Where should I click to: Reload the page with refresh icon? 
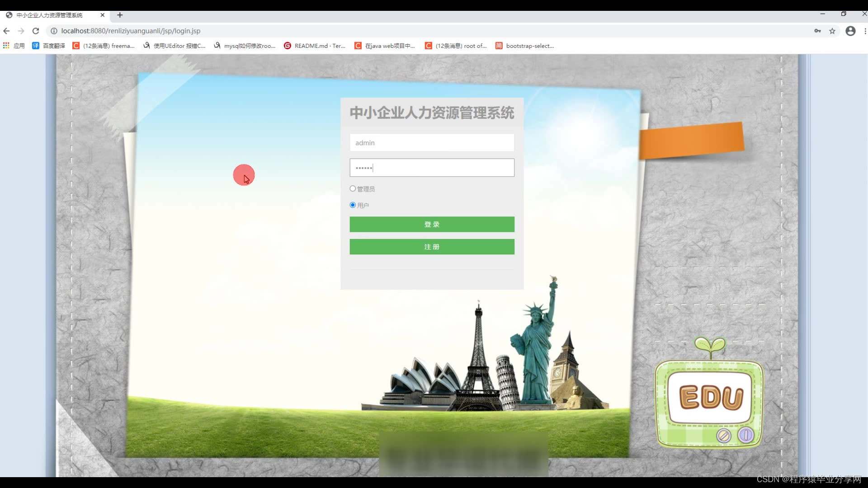36,31
